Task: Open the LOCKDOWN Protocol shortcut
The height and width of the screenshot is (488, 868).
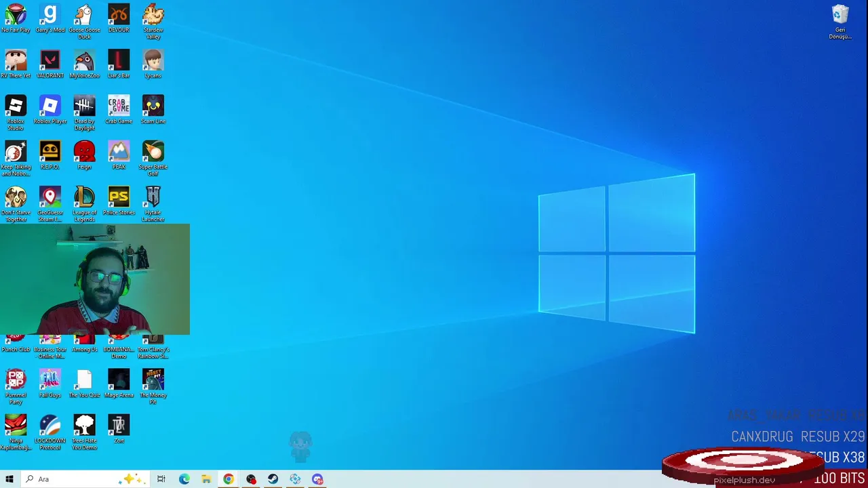Action: [x=50, y=432]
